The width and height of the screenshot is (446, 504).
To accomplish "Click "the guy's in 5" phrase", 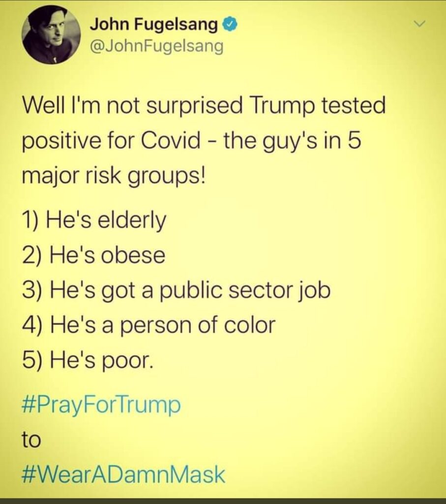I will [x=292, y=141].
